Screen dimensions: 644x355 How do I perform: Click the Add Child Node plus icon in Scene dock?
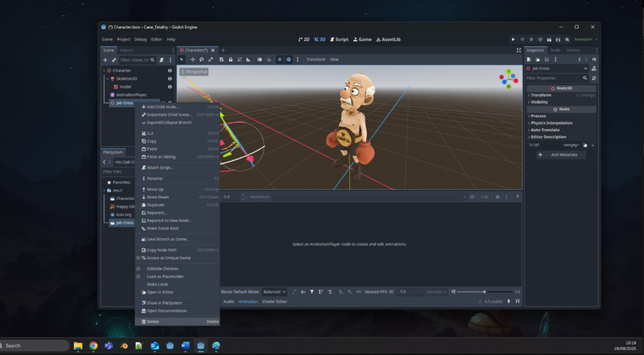(x=105, y=60)
